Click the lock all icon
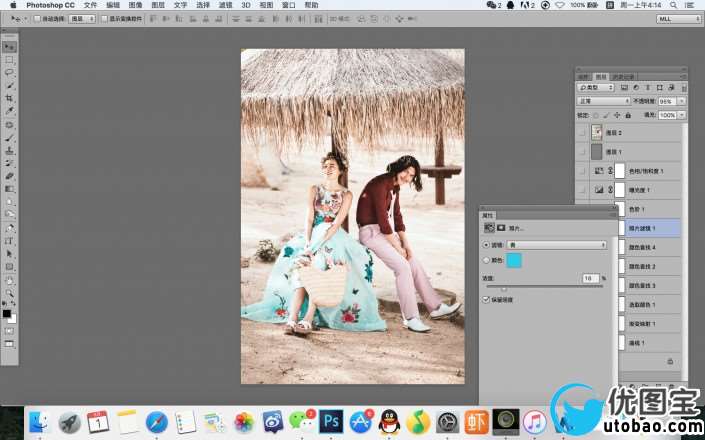This screenshot has width=705, height=440. [628, 116]
